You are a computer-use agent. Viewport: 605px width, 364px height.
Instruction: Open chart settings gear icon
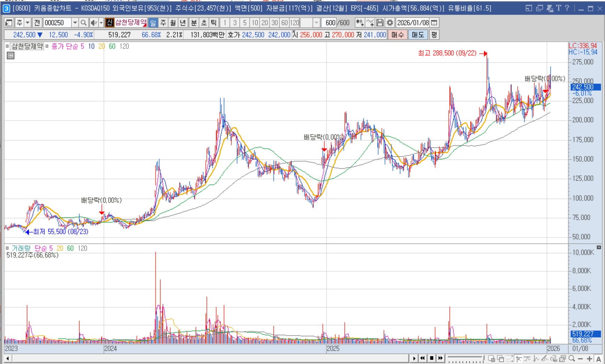tap(390, 23)
